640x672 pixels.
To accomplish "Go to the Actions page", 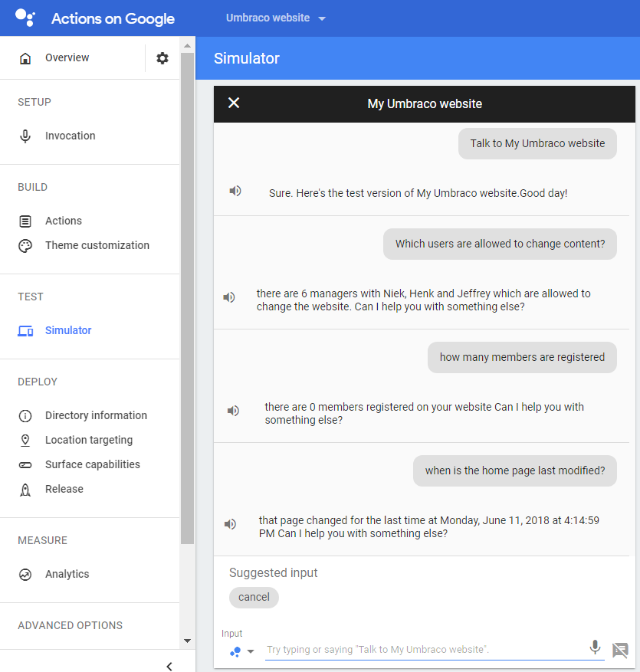I will 64,221.
